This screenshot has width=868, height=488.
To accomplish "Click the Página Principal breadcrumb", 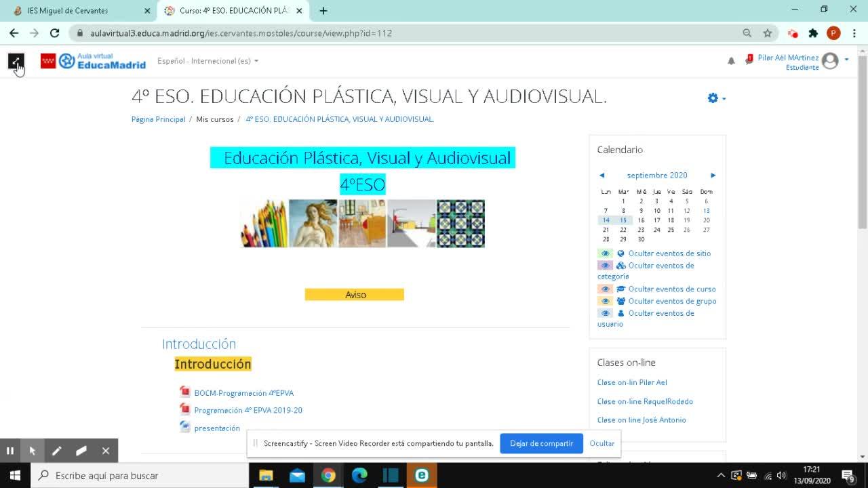I will tap(158, 119).
